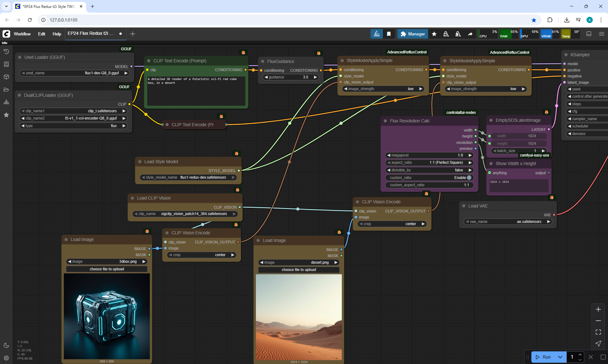Adjust the guidance 3.5 slider
Screen dimensions: 608x364
click(291, 77)
